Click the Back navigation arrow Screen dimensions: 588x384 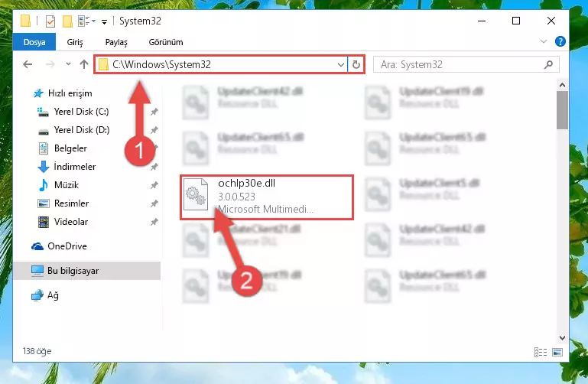[28, 64]
